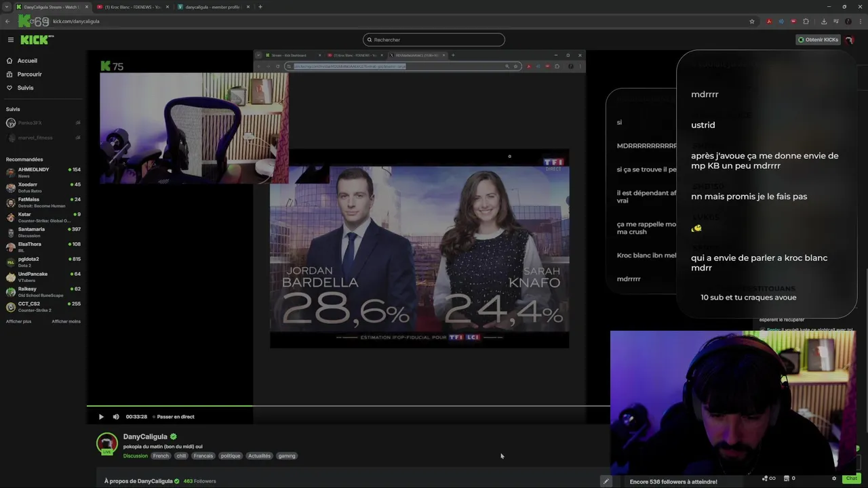Viewport: 868px width, 488px height.
Task: Click the green Chat send button
Action: [851, 479]
